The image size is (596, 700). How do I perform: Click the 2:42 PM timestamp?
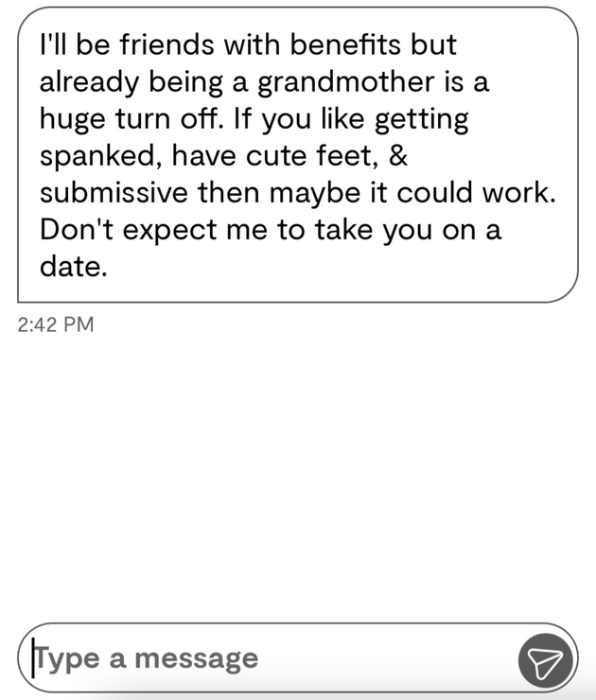(x=56, y=324)
